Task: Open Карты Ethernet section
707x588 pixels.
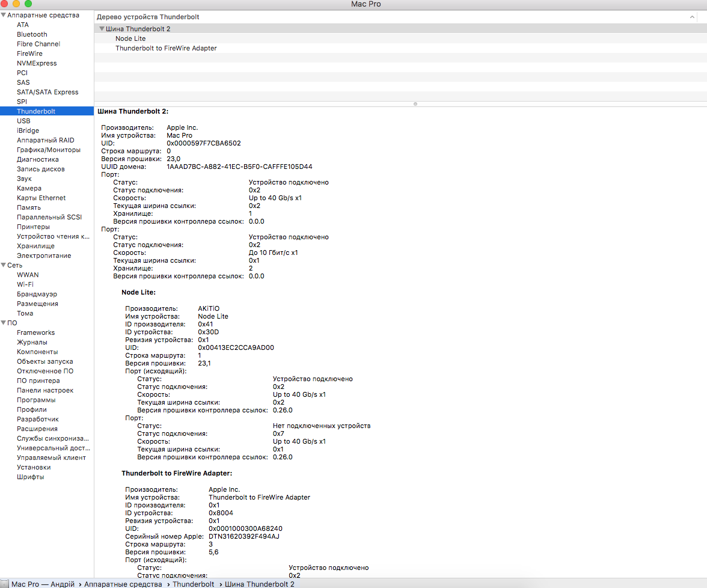Action: coord(41,198)
